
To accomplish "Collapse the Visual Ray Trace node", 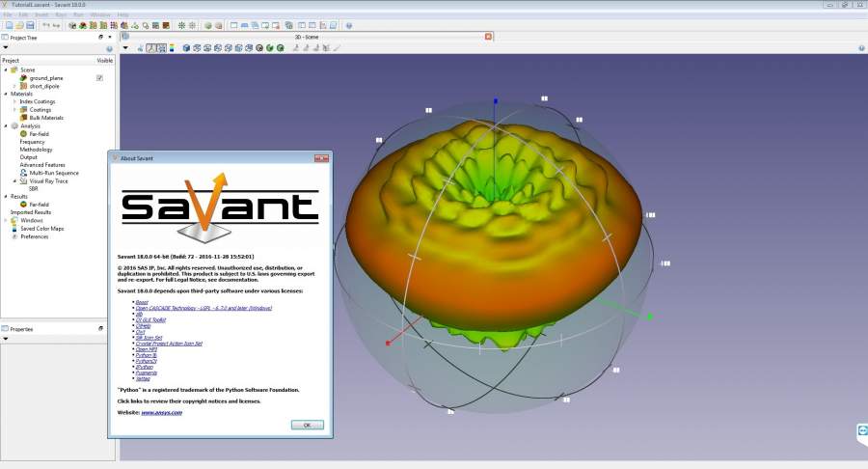I will point(14,181).
